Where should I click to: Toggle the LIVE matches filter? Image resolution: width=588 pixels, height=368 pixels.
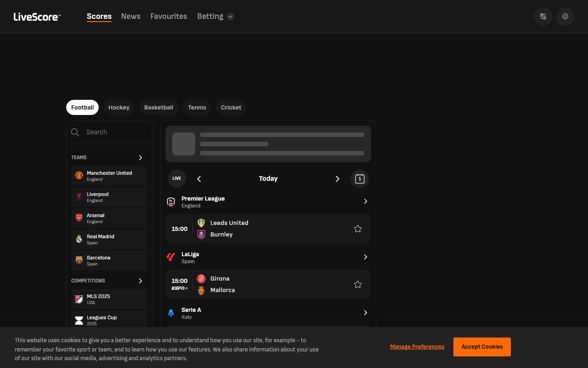pos(177,178)
